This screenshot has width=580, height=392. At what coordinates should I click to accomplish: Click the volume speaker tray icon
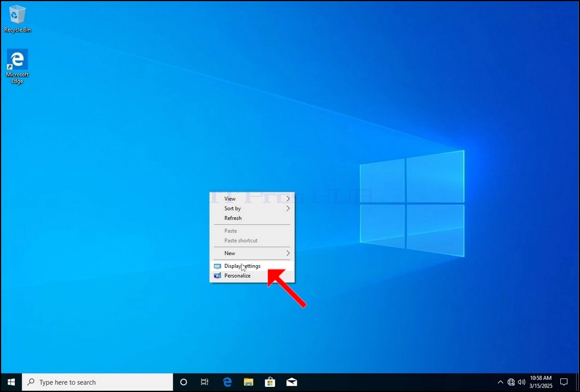tap(521, 382)
